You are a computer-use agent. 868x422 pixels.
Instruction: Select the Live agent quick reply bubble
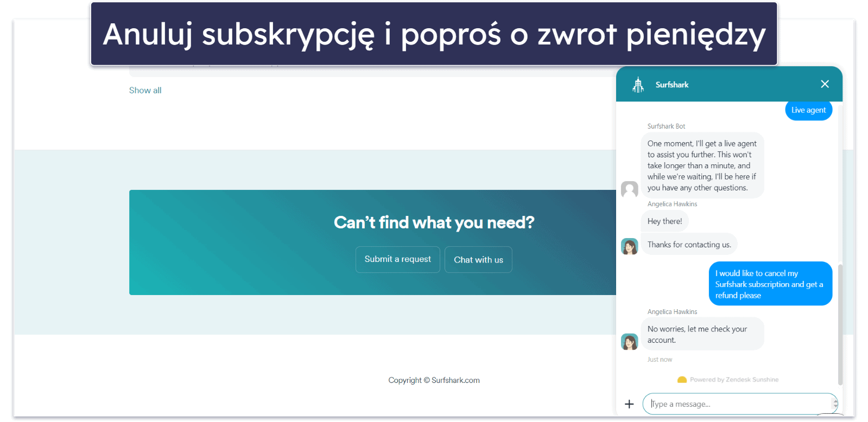(809, 110)
